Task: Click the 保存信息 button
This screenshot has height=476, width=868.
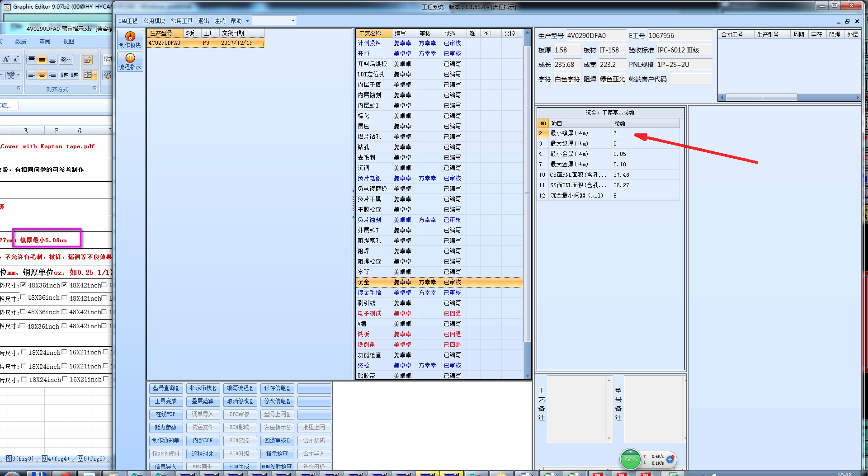Action: (278, 388)
